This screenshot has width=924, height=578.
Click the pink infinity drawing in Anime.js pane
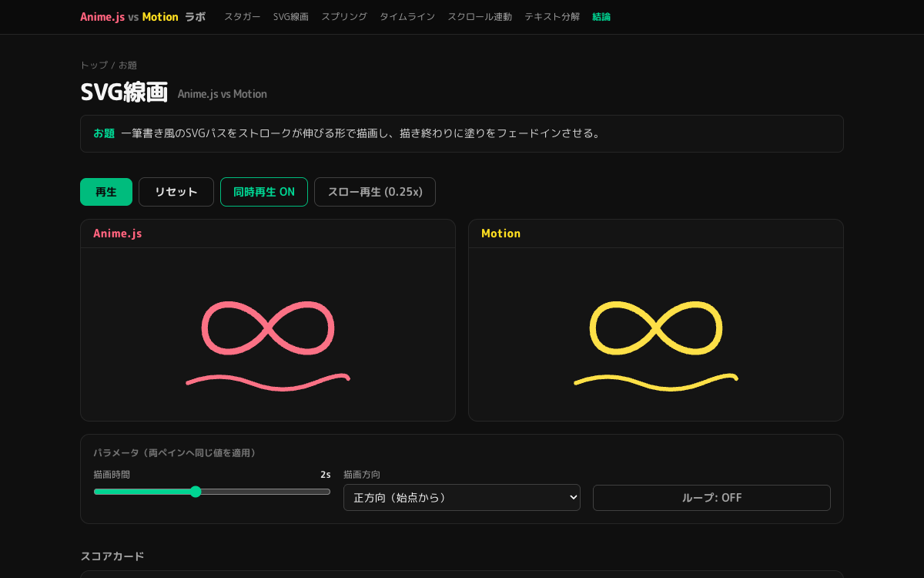(268, 328)
